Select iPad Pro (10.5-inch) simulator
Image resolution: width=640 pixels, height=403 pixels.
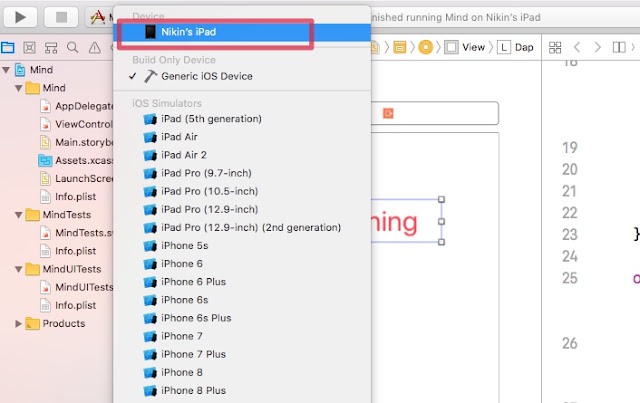[242, 191]
